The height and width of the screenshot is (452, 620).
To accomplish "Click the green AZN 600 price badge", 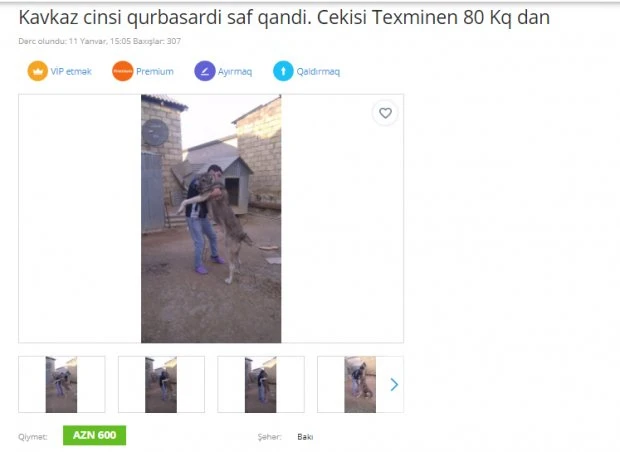I will [95, 435].
